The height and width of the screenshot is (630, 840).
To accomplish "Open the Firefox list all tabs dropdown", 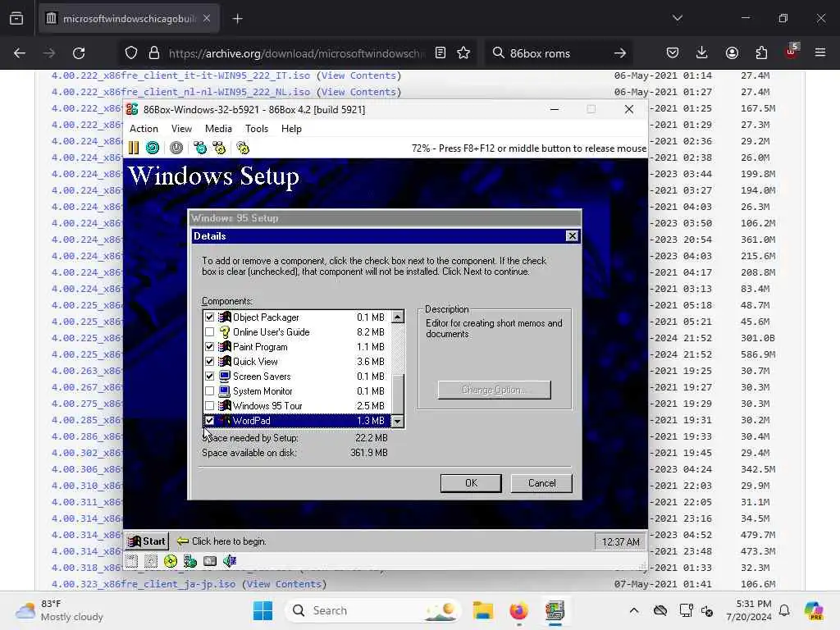I will [x=677, y=18].
